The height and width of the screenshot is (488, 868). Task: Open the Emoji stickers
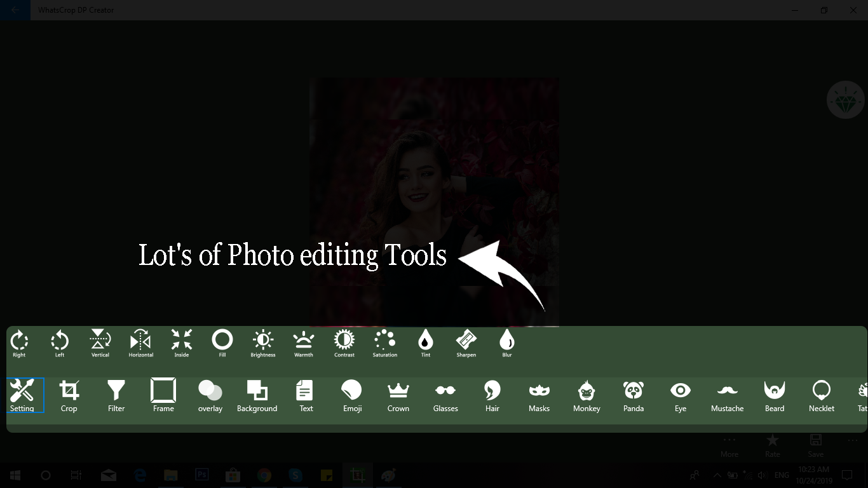click(x=352, y=395)
